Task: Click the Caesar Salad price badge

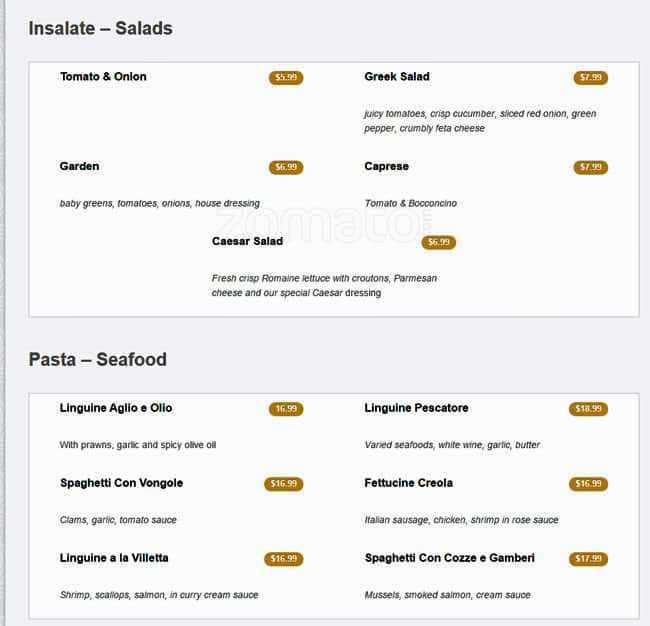Action: pos(439,243)
